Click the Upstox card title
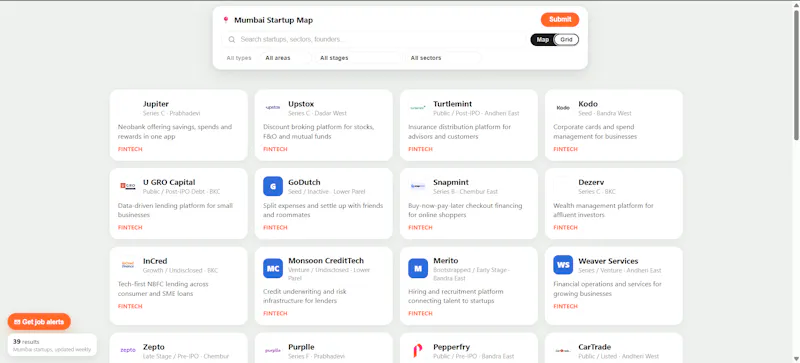 click(x=301, y=104)
